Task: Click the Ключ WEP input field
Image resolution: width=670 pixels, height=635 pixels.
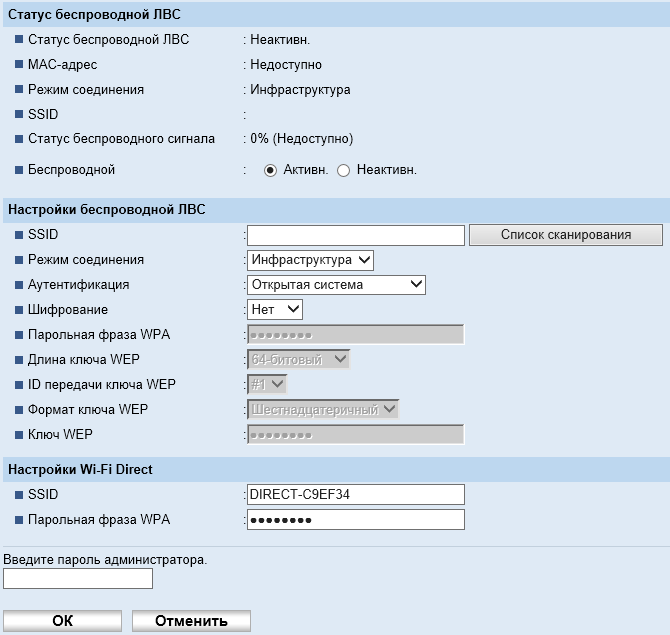Action: click(x=356, y=434)
